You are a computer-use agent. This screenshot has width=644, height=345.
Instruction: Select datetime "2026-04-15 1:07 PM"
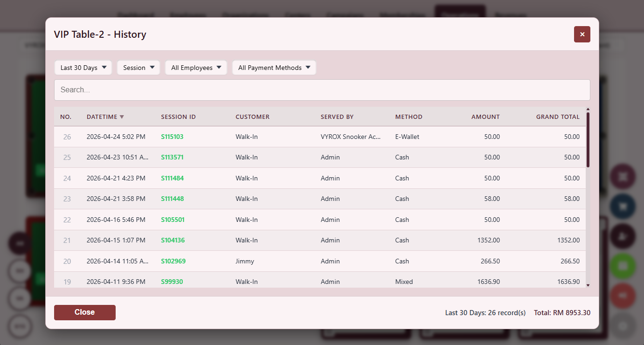116,241
